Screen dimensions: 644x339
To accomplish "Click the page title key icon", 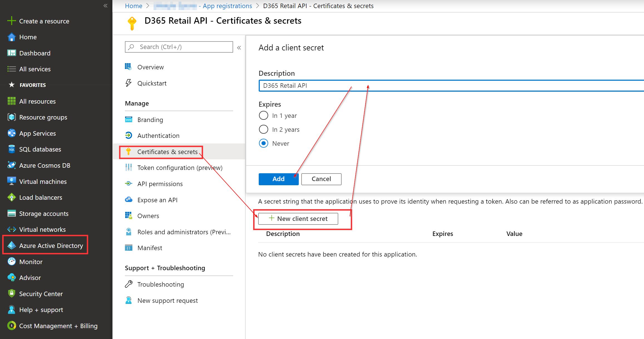I will [132, 24].
